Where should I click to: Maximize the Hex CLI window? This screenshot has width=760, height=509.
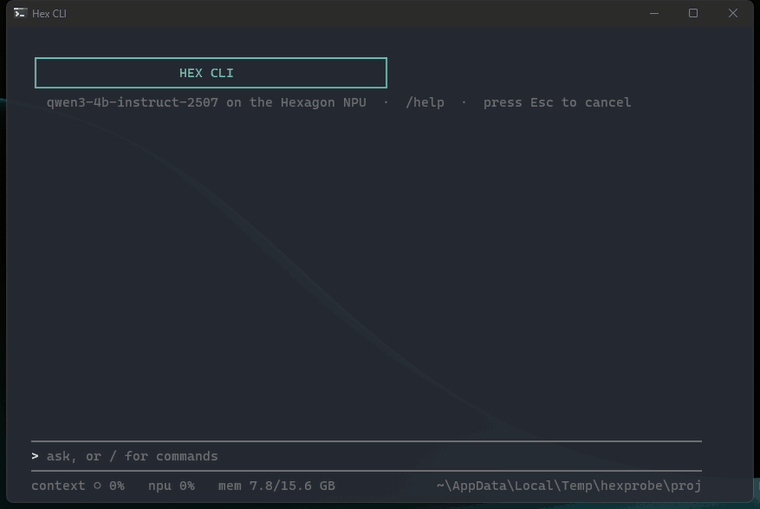coord(693,14)
